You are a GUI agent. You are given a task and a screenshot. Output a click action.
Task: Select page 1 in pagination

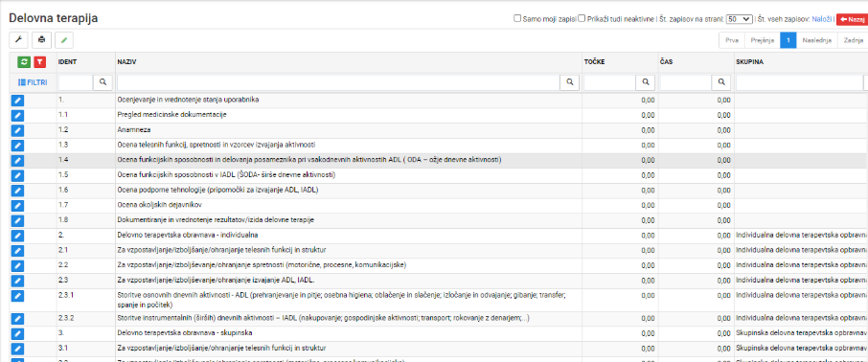pyautogui.click(x=788, y=40)
